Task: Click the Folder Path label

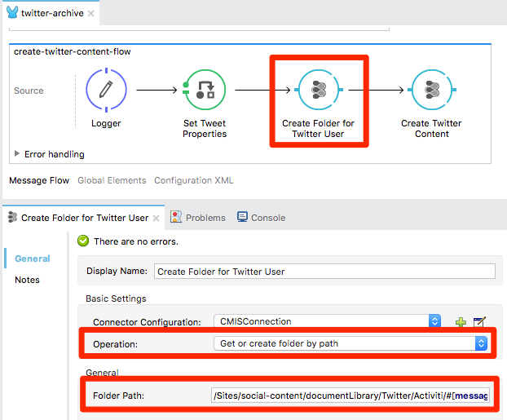Action: point(119,396)
